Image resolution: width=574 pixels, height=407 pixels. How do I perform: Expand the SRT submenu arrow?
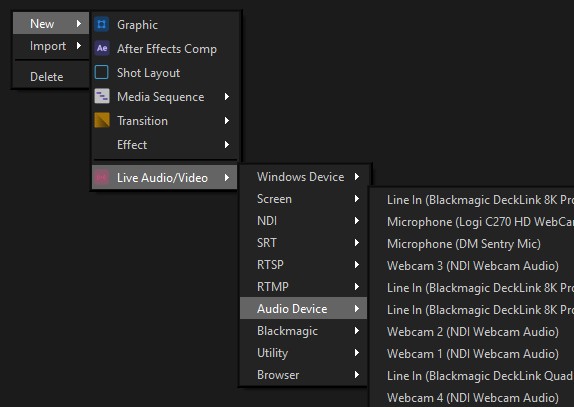pos(357,243)
